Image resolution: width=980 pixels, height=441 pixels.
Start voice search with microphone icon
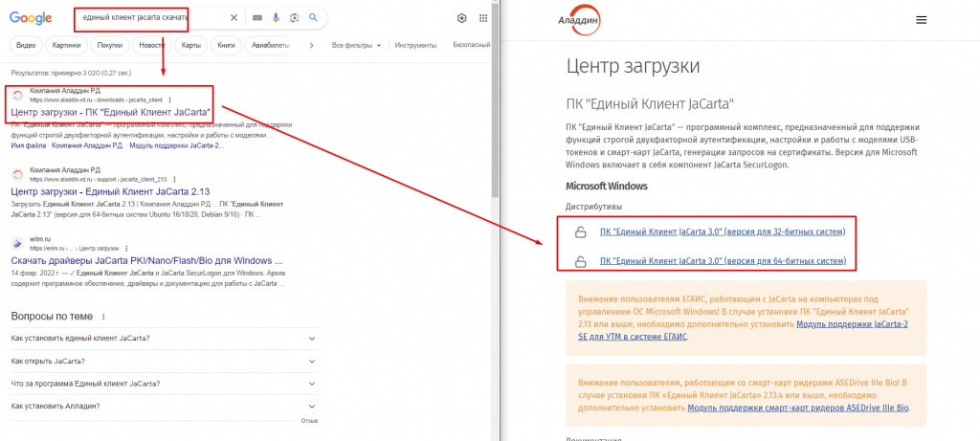(276, 18)
